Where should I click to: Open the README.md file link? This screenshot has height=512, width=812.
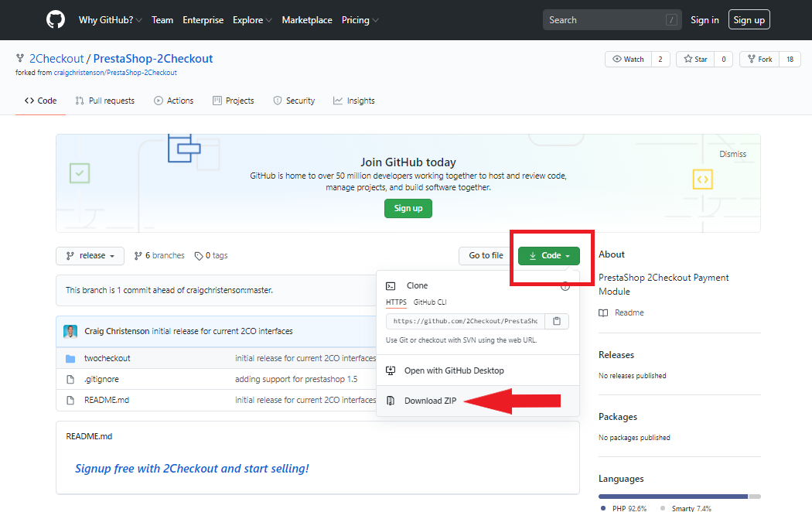pyautogui.click(x=107, y=400)
